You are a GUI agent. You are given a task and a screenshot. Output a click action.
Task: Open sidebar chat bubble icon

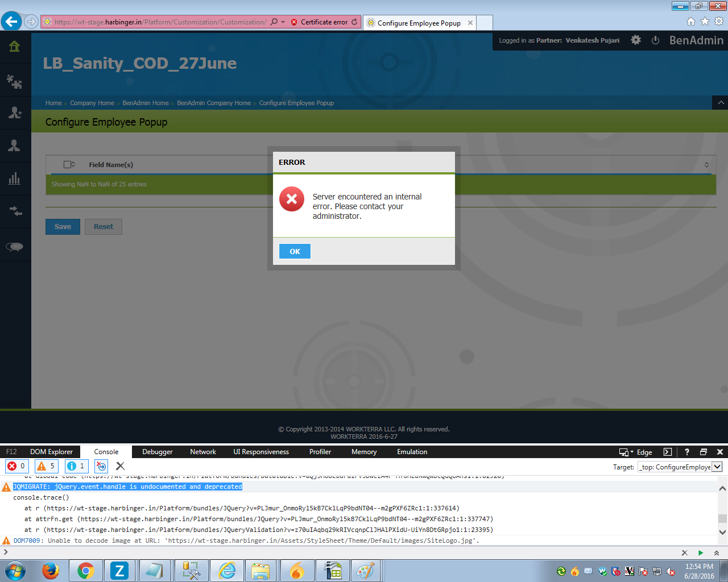[15, 247]
